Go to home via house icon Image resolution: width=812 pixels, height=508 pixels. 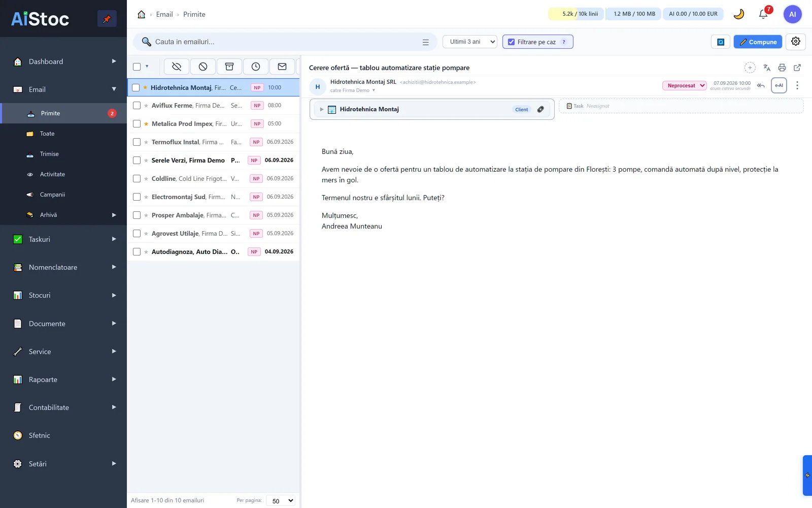[142, 14]
